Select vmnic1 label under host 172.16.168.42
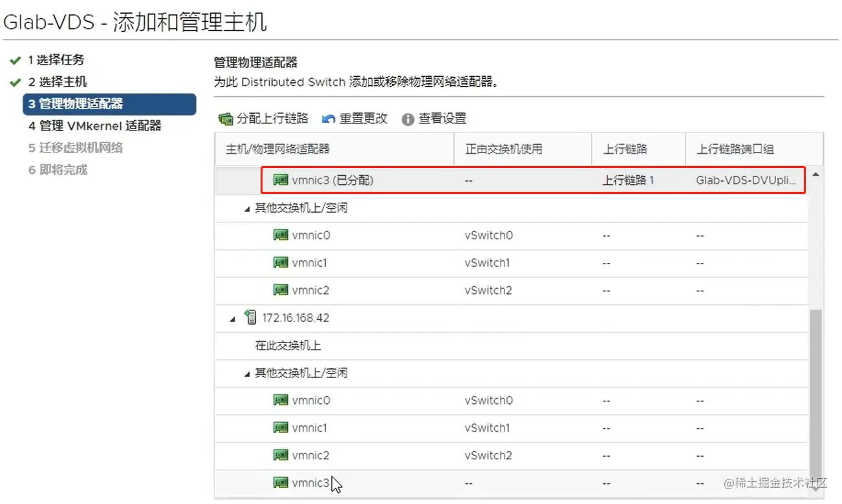Screen dimensions: 842x504 (309, 428)
